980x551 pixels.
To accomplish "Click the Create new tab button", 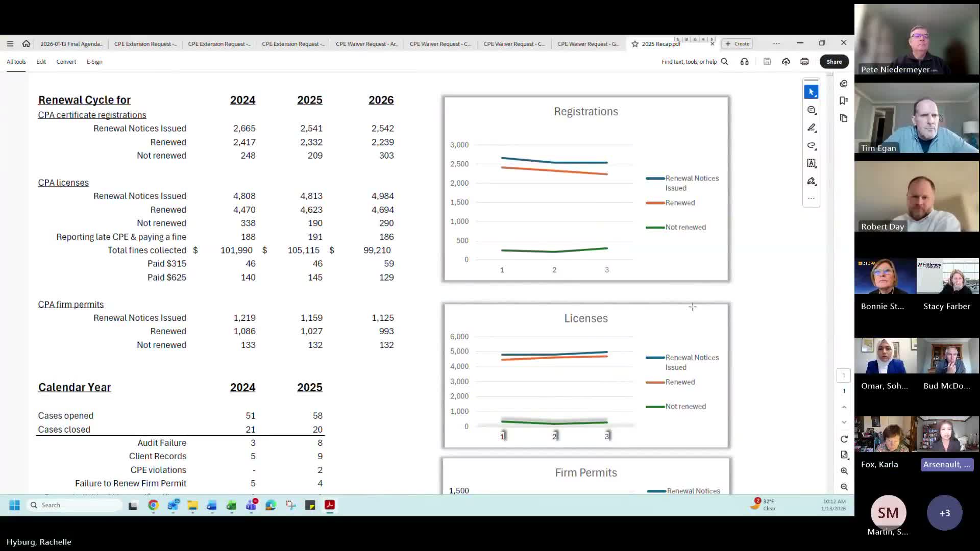I will [738, 44].
